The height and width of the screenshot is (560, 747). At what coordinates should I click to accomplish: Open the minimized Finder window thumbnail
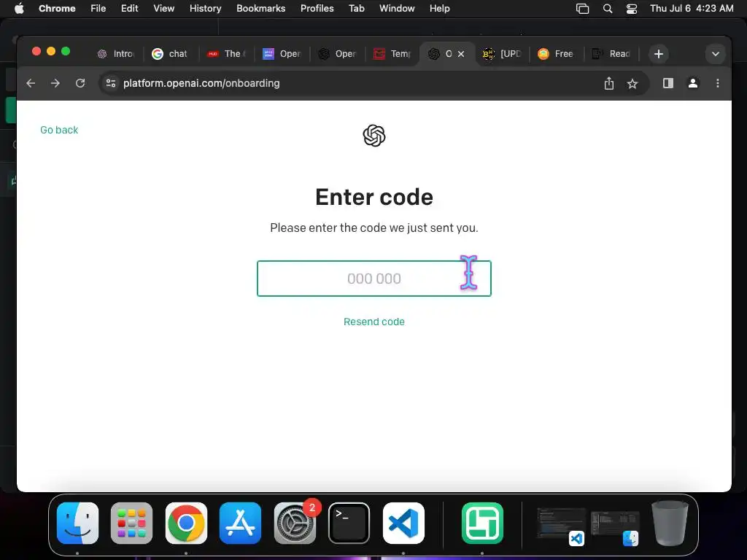pos(615,528)
